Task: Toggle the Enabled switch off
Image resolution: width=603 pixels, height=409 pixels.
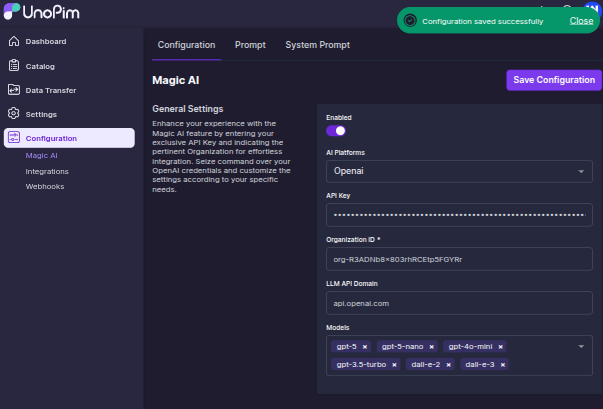Action: point(336,130)
